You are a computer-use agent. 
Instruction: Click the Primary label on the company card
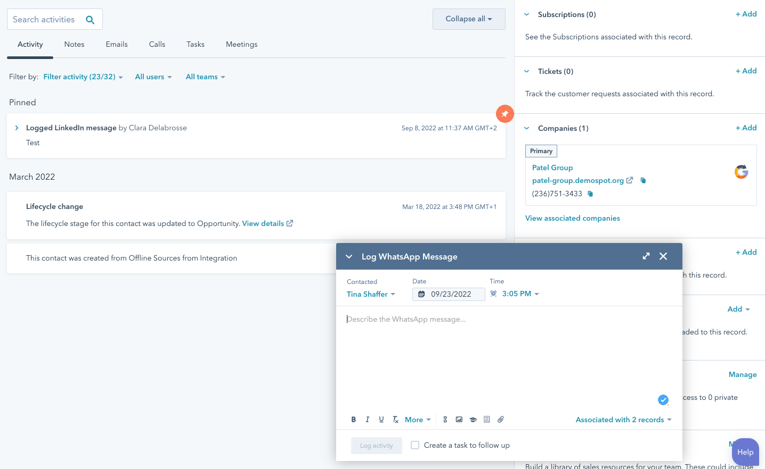541,151
